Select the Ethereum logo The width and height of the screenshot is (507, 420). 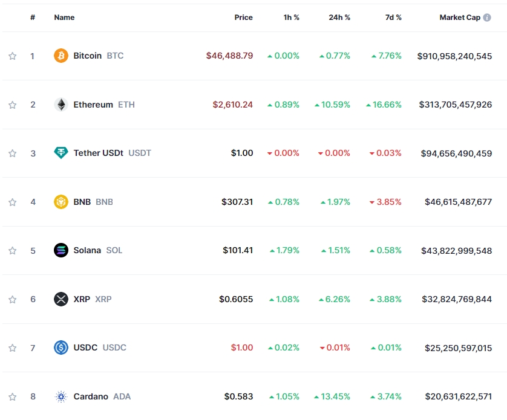(61, 104)
